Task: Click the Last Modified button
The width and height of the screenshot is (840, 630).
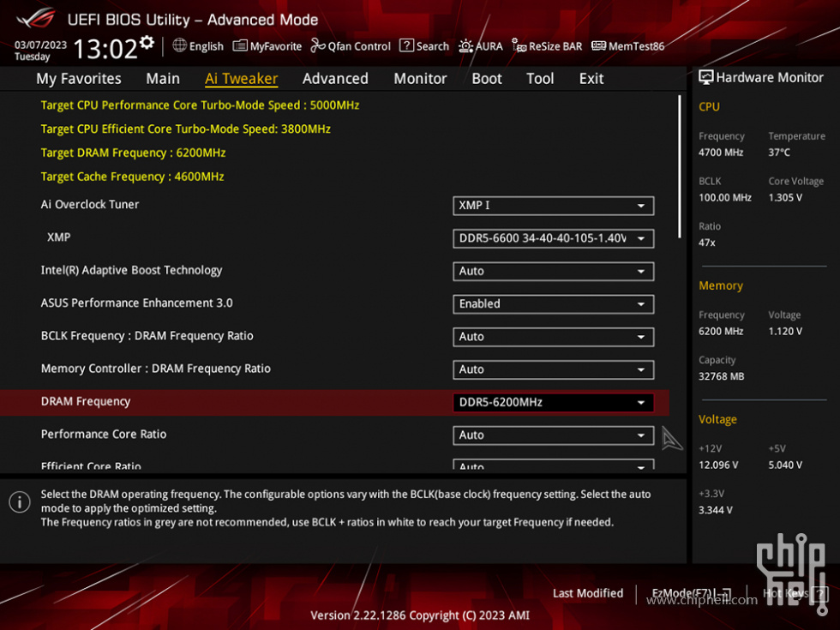Action: pos(588,593)
